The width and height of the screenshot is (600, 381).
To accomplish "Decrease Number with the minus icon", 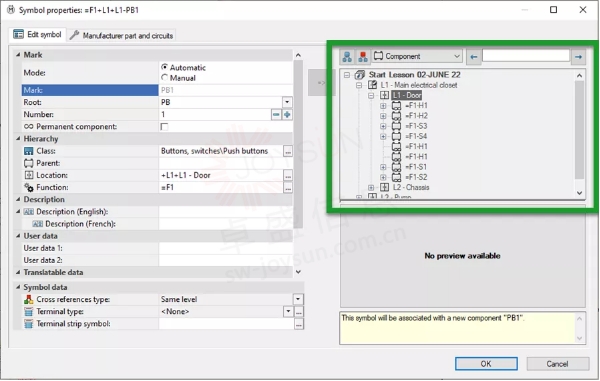I will (x=276, y=114).
